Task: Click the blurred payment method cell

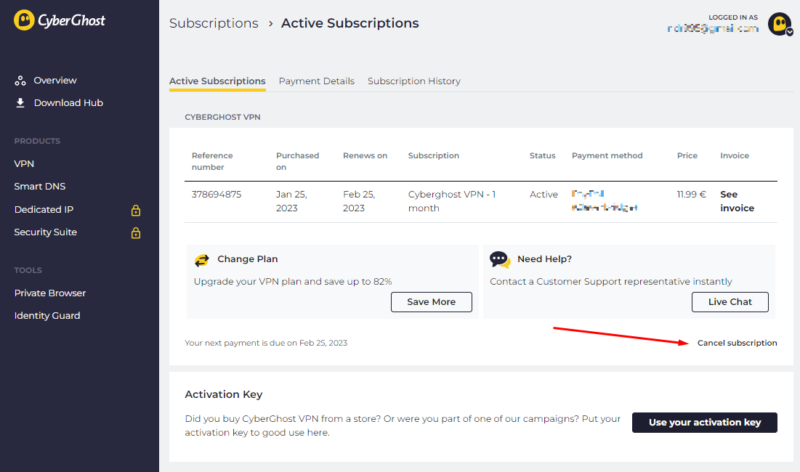Action: coord(605,201)
